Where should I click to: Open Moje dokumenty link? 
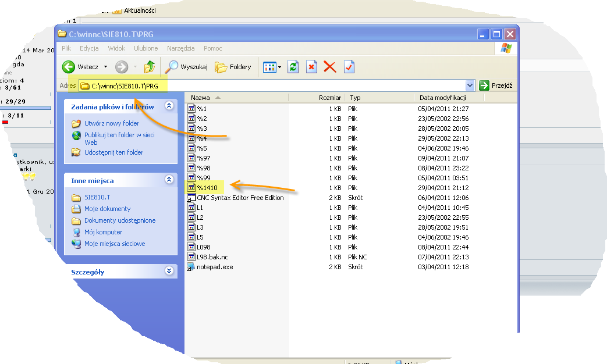click(x=107, y=209)
